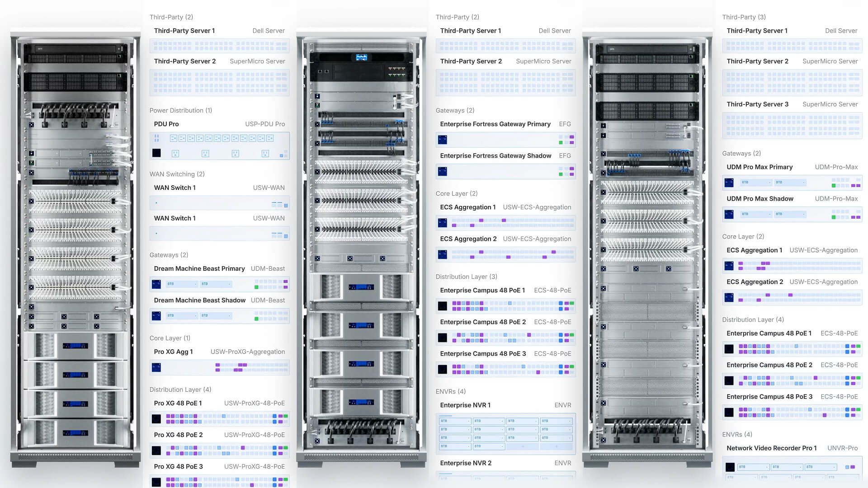The height and width of the screenshot is (488, 868).
Task: Click the UNVR-Pro model label
Action: pos(843,448)
